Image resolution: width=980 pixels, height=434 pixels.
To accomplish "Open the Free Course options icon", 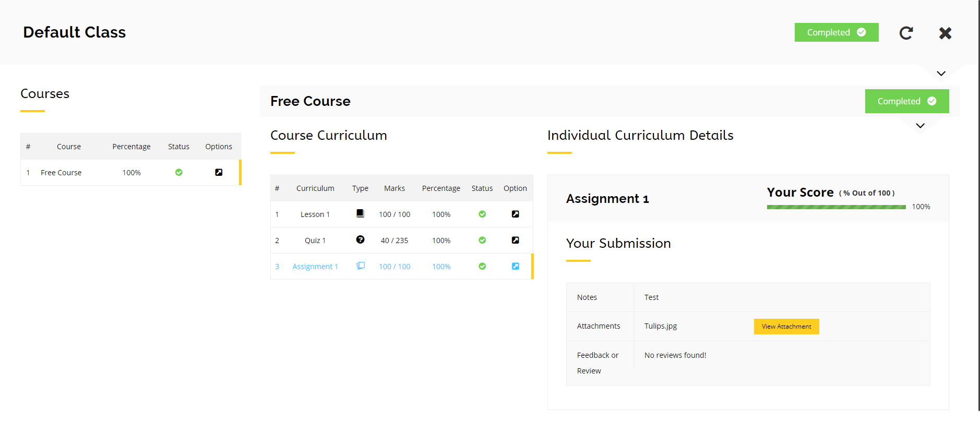I will (219, 173).
